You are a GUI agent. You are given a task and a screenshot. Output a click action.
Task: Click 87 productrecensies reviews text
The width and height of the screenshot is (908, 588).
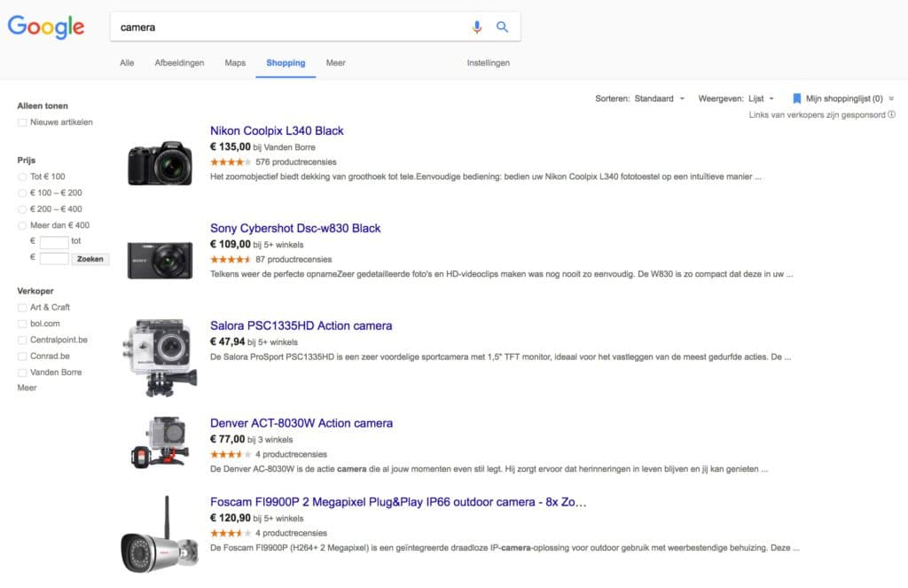tap(294, 260)
